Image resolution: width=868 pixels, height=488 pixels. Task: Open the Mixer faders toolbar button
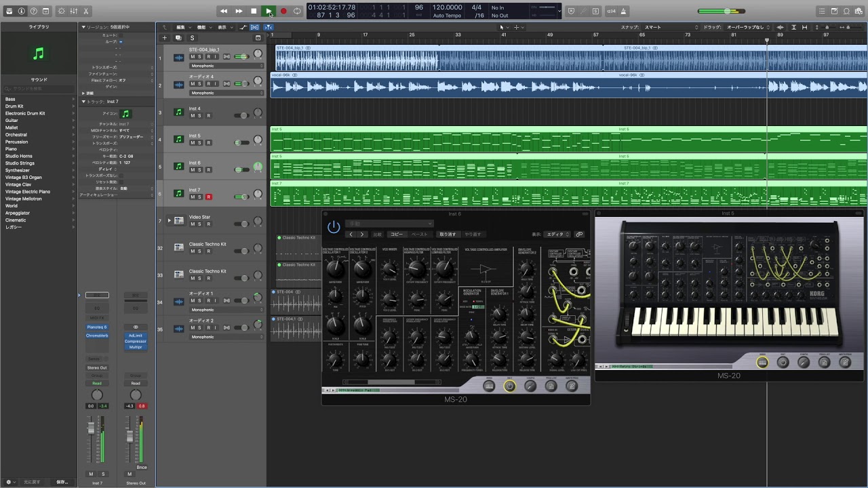pos(75,12)
